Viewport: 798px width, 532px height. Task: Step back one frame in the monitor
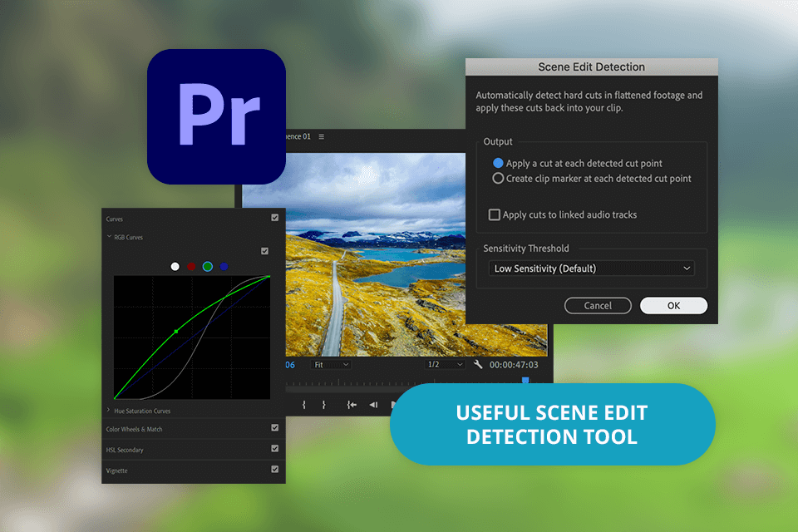tap(373, 405)
